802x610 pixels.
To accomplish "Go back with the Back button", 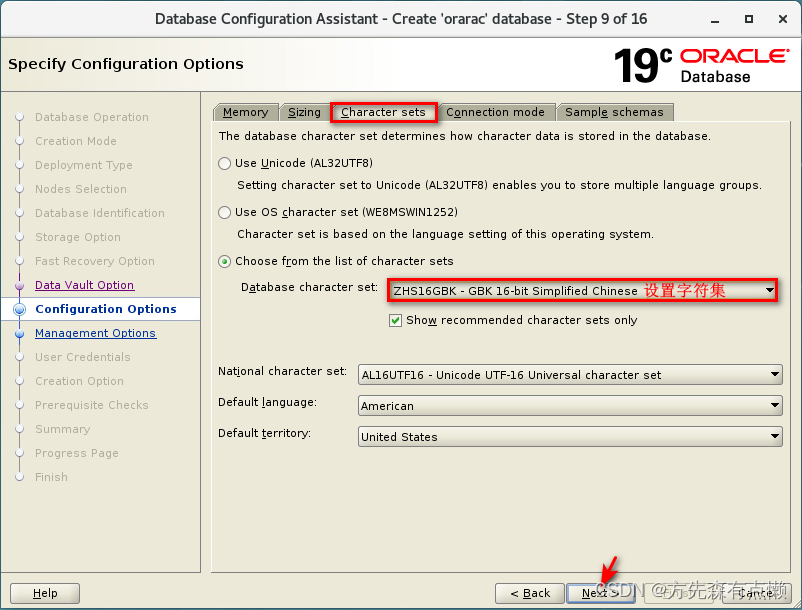I will point(530,593).
